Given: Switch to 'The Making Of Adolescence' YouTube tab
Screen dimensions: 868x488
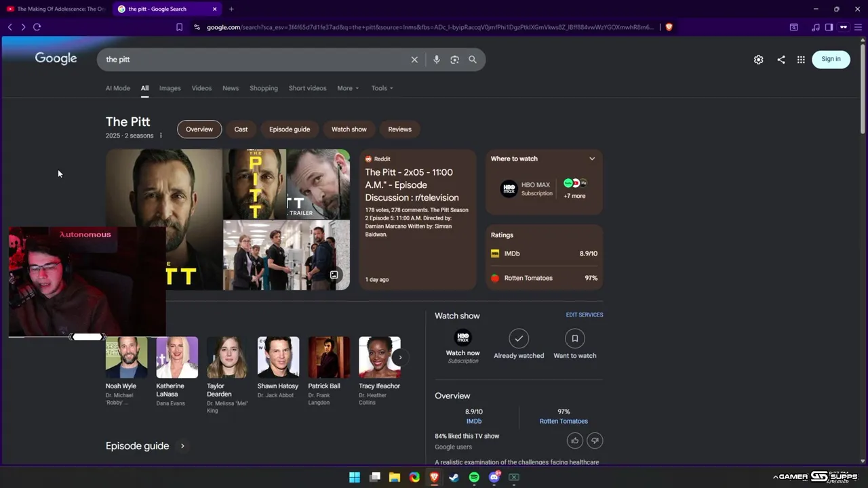Looking at the screenshot, I should pos(56,9).
